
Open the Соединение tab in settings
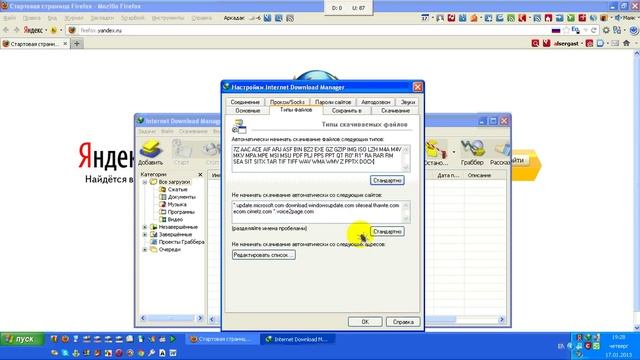(x=244, y=102)
